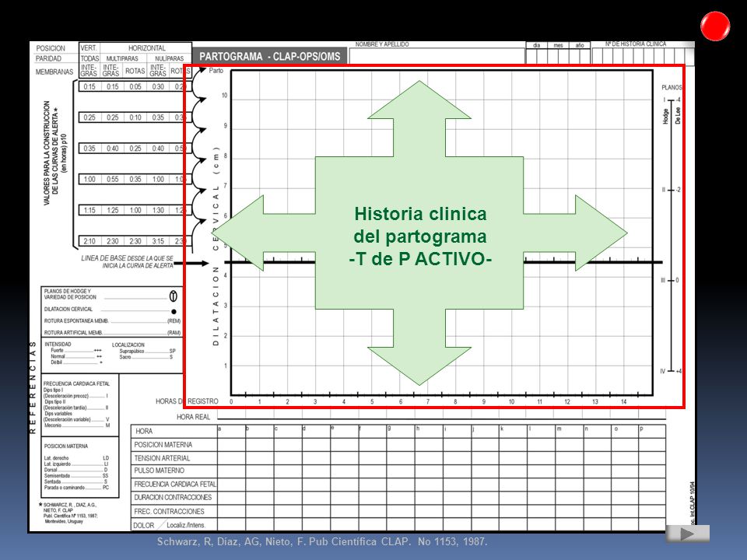
Task: Click the red circle button
Action: coord(715,26)
